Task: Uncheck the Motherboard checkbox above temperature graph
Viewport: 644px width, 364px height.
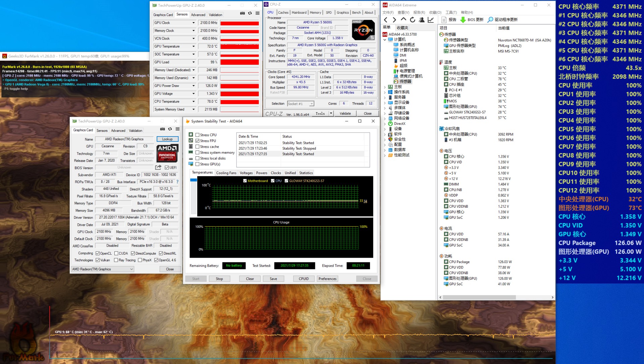Action: coord(245,181)
